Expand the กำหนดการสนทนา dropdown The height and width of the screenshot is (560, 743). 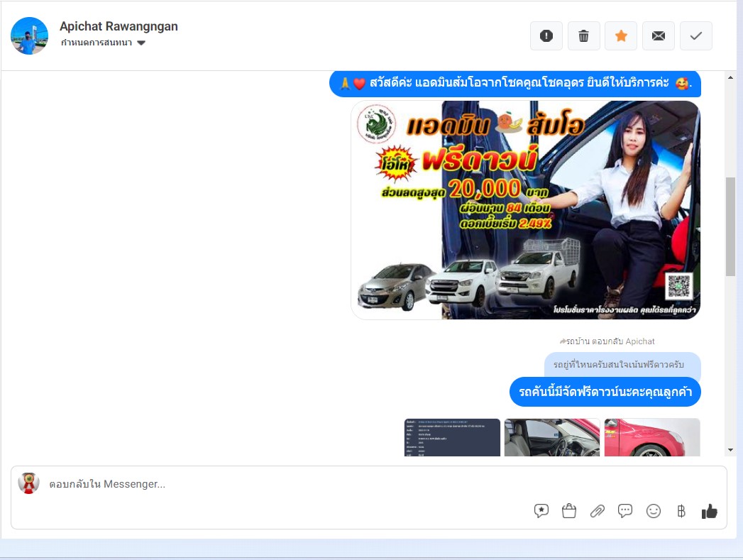(141, 43)
